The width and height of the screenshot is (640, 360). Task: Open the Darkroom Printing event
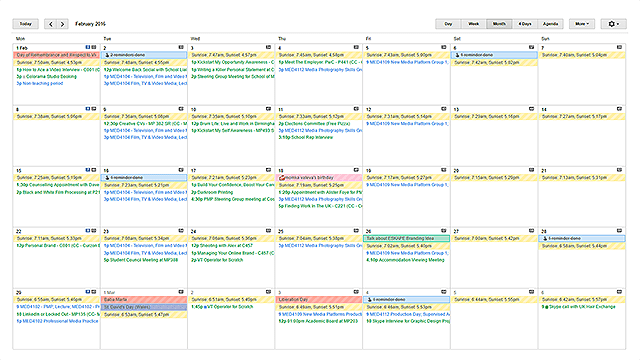212,192
